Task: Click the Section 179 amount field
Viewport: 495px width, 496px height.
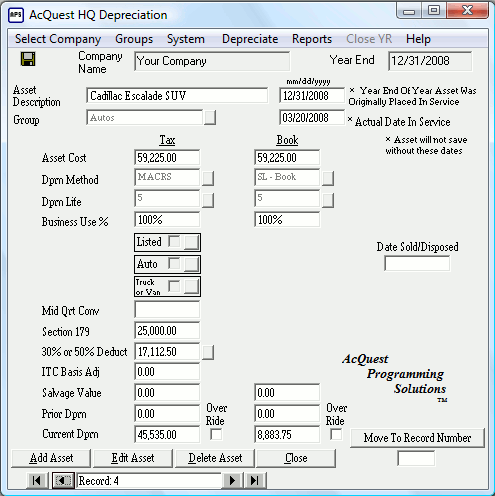Action: pyautogui.click(x=167, y=331)
